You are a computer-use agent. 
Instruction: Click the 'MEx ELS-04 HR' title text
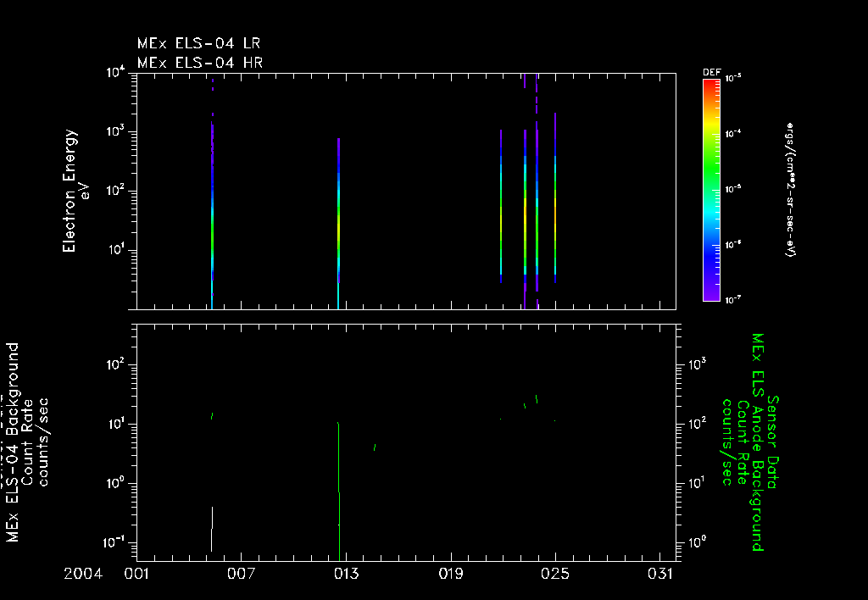click(x=200, y=63)
